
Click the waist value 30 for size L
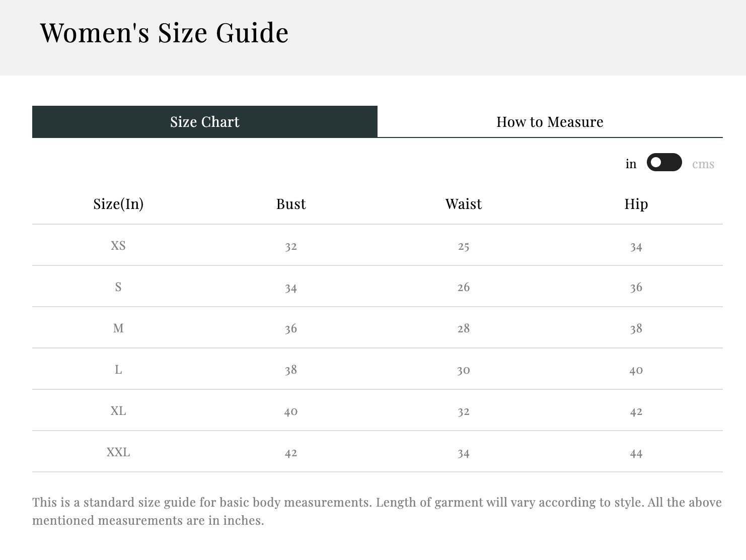click(463, 369)
